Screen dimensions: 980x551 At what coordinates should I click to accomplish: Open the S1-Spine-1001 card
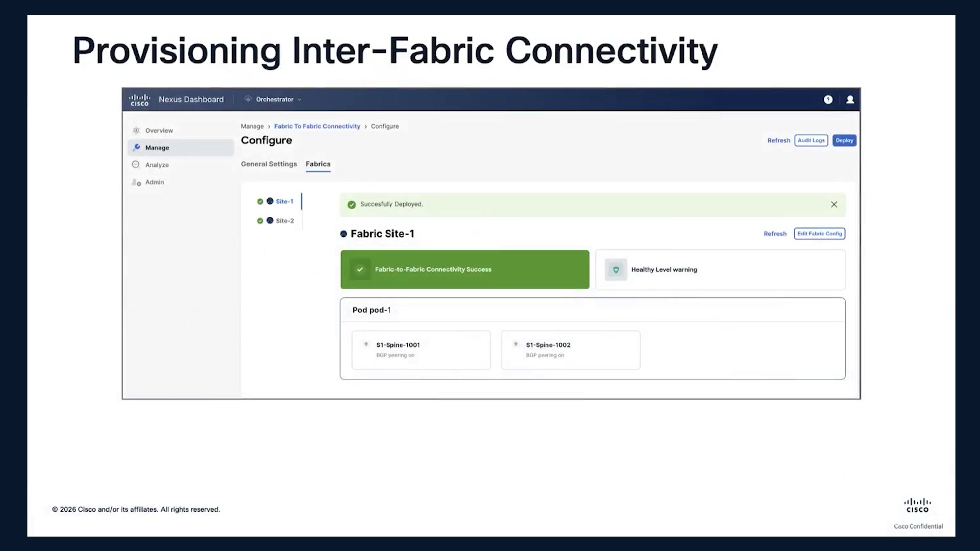(421, 350)
